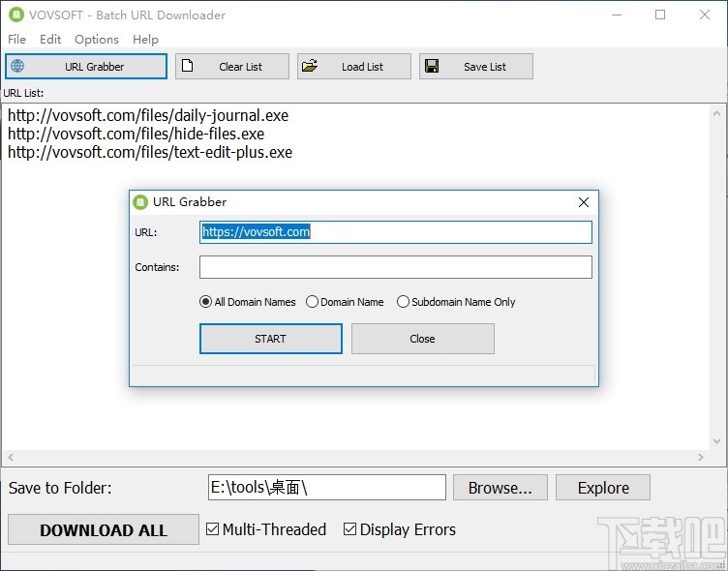Click the daily-journal.exe URL line
Screen dimensions: 728x571
pyautogui.click(x=148, y=115)
